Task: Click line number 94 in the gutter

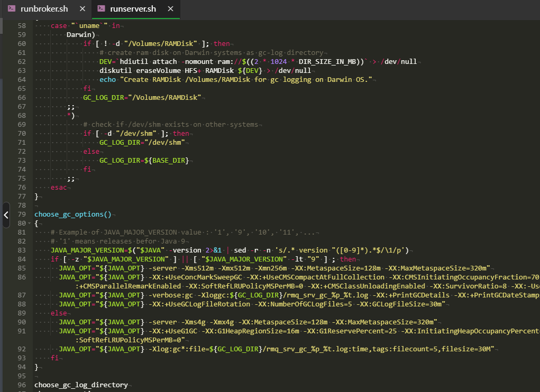Action: point(22,367)
